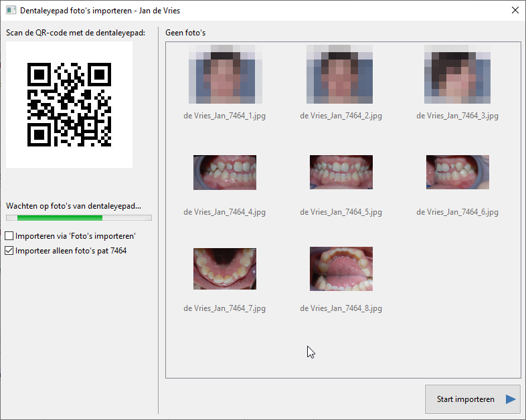Viewport: 526px width, 420px height.
Task: Click 'Wachten op foto's van dentaleyepad...' status text
Action: (x=74, y=206)
